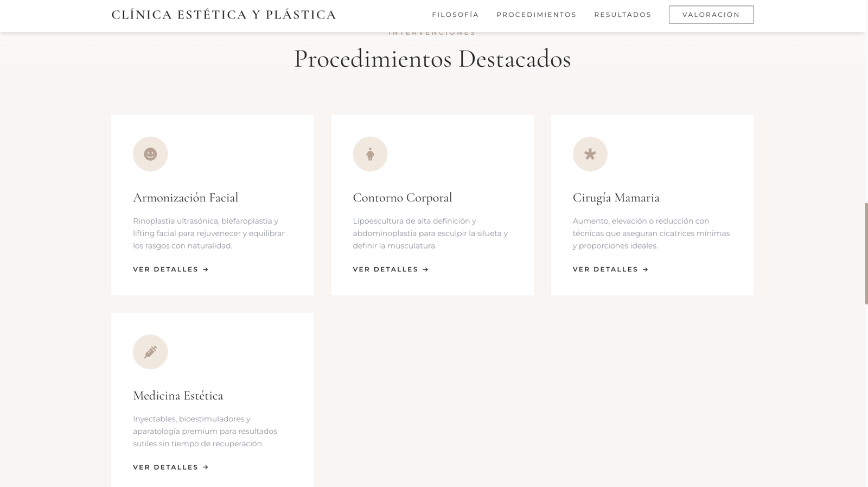Image resolution: width=868 pixels, height=487 pixels.
Task: Click the Armonización Facial card title
Action: click(186, 198)
